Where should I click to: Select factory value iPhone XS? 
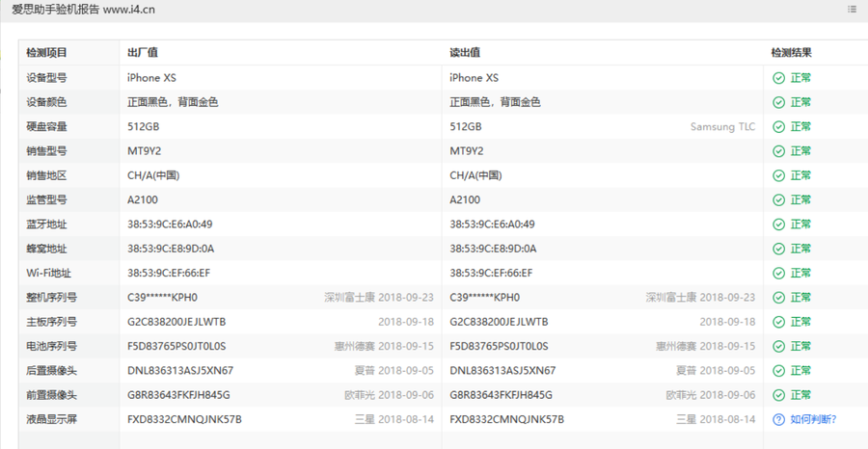[151, 78]
